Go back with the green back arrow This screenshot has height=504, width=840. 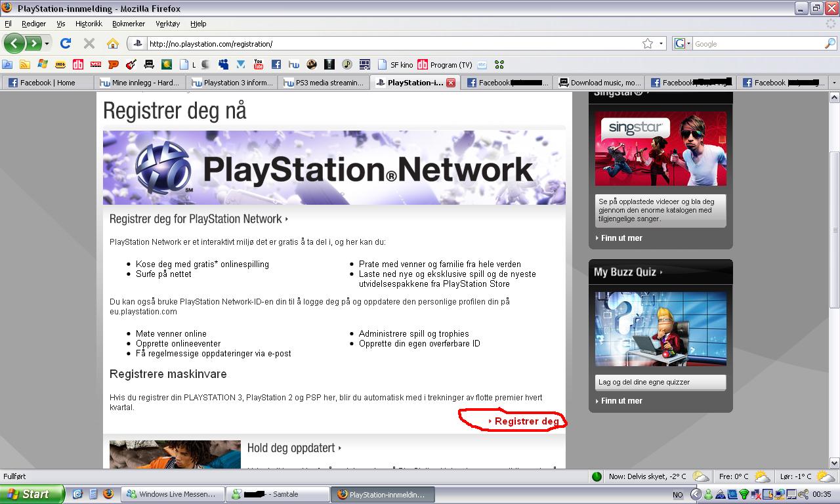(14, 43)
